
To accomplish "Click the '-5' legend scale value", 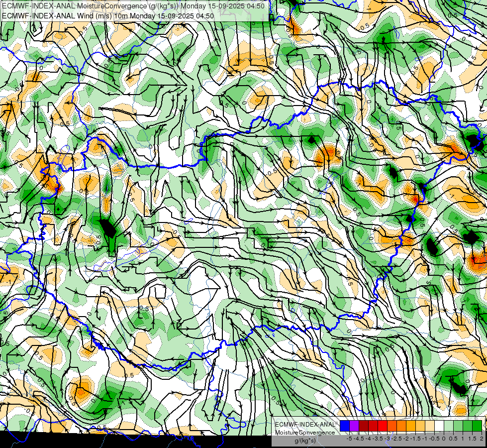I will coord(349,439).
